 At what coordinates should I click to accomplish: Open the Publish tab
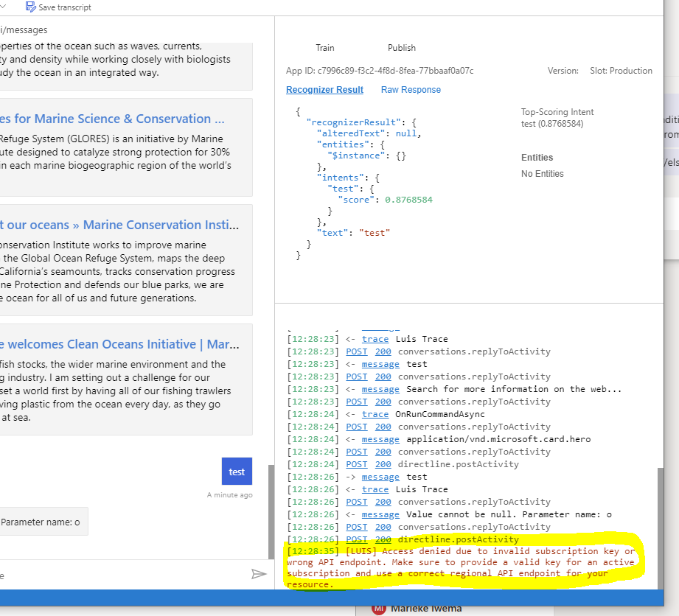(401, 47)
